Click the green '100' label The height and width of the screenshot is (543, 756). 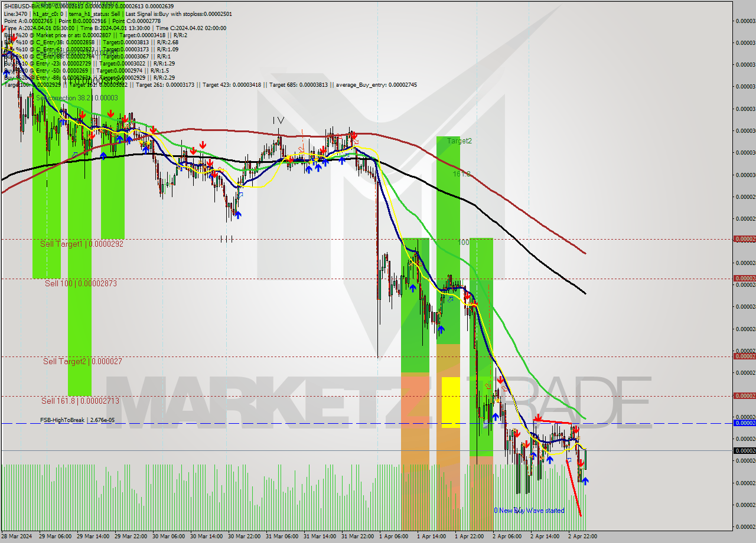(464, 243)
